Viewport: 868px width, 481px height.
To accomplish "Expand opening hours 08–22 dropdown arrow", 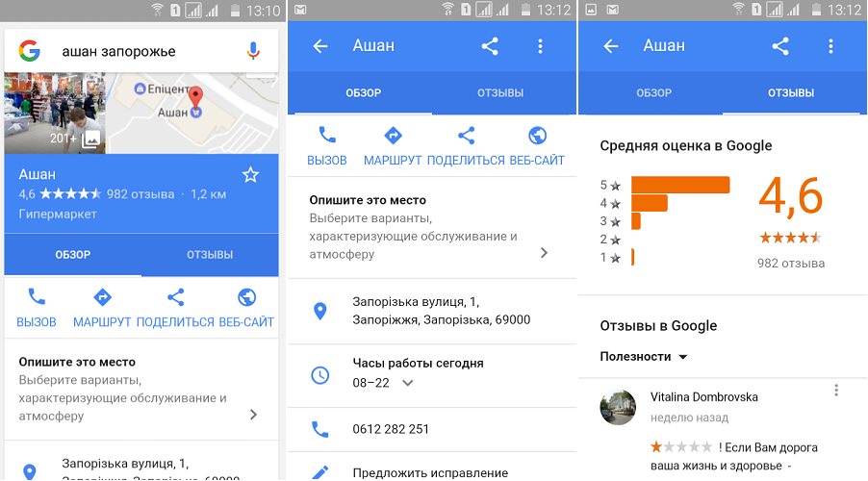I will 407,383.
